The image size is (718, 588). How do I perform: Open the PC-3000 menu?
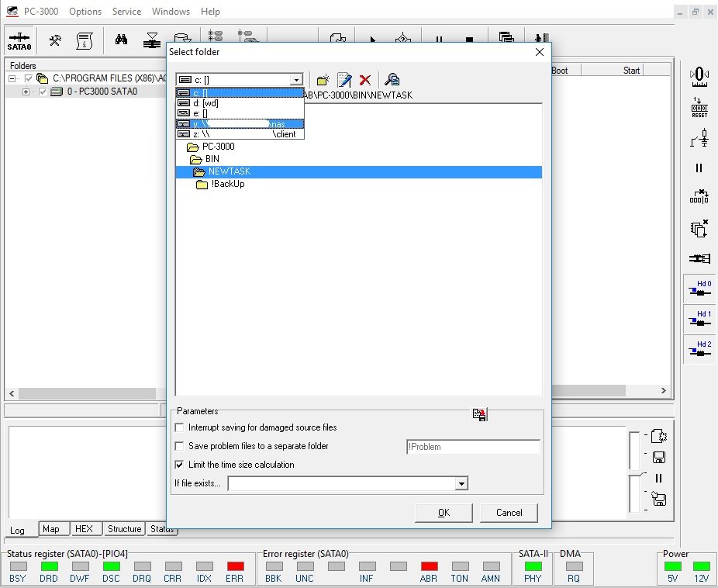[x=41, y=12]
